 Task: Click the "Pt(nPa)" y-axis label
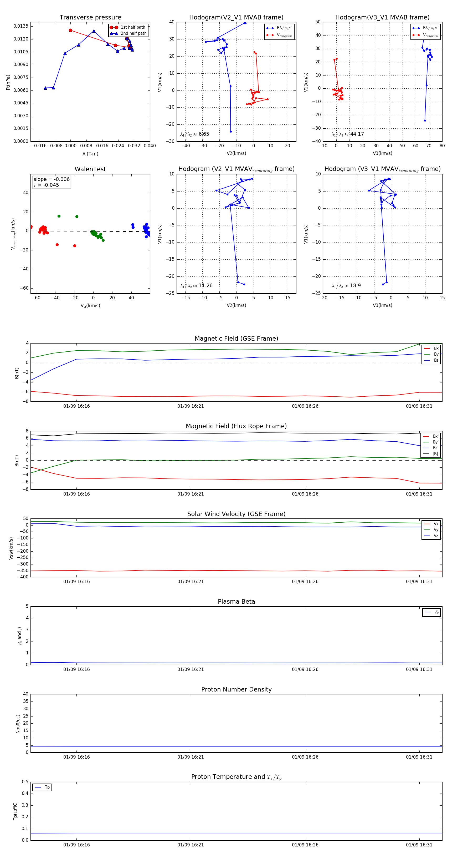[8, 82]
